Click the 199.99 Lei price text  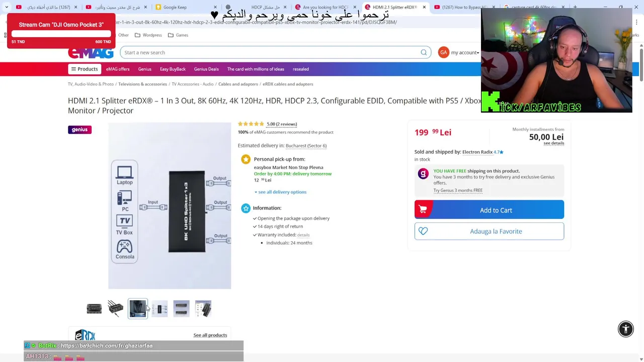click(433, 132)
